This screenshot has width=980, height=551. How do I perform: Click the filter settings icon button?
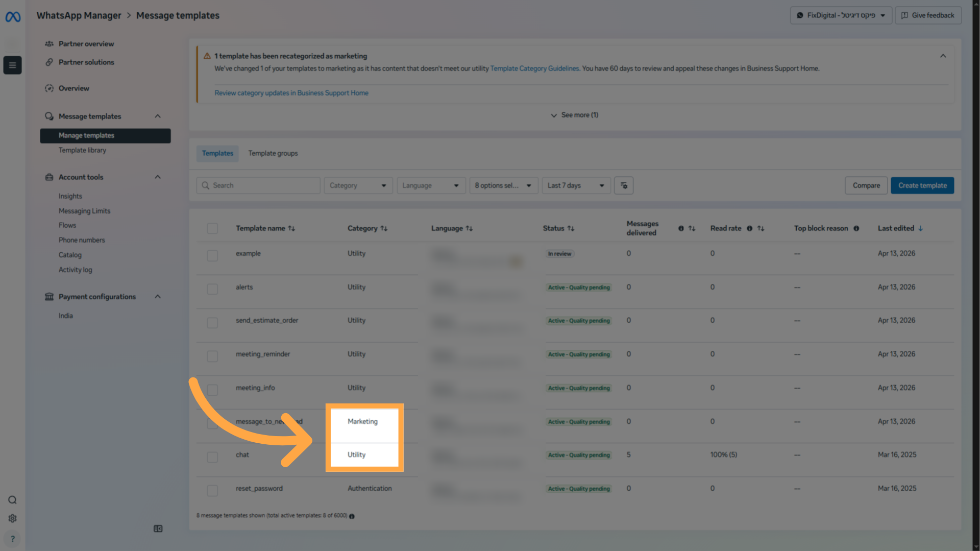(x=624, y=185)
